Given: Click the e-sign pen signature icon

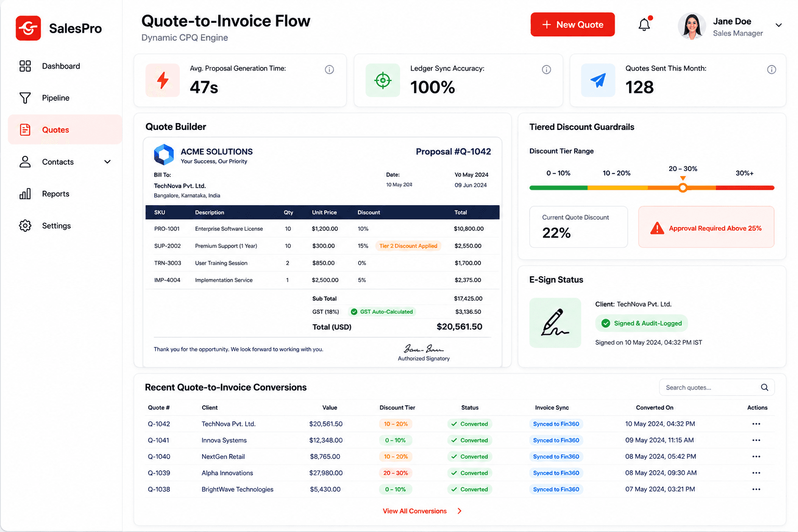Looking at the screenshot, I should [555, 323].
